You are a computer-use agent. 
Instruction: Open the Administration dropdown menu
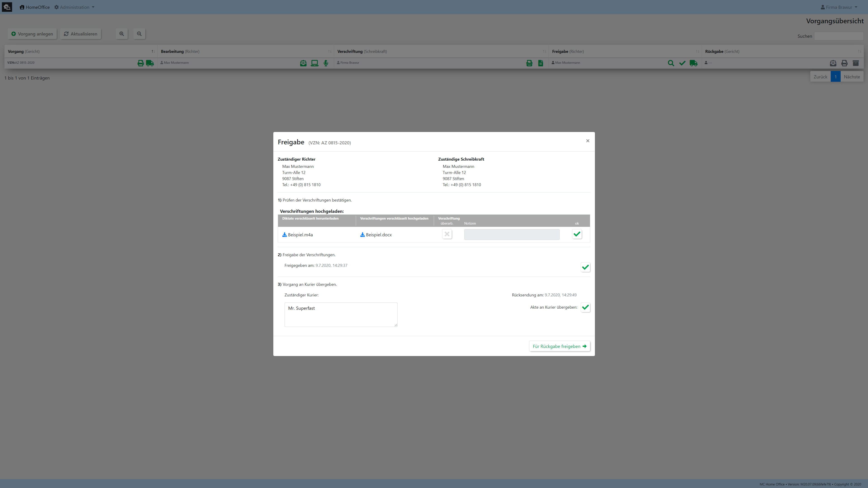(74, 7)
